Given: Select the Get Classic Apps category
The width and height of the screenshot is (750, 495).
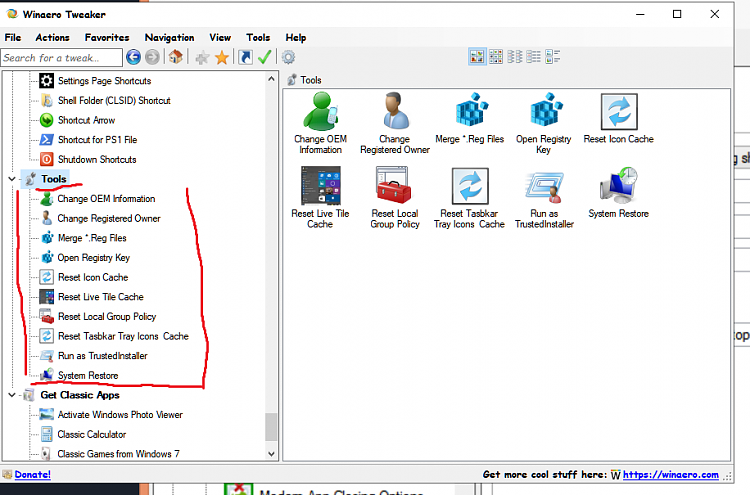Looking at the screenshot, I should click(x=79, y=395).
